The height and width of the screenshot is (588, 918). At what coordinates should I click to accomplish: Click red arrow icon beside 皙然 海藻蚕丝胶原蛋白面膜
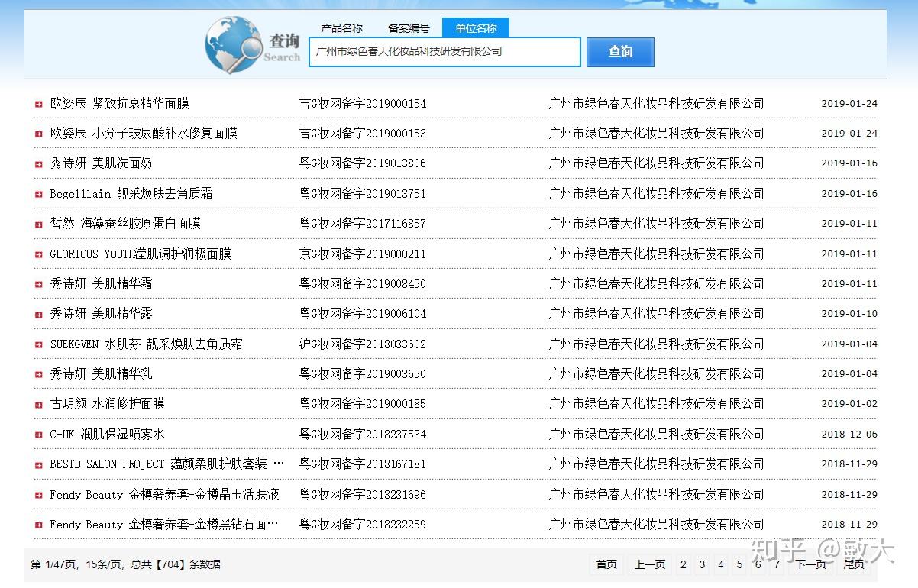[x=39, y=224]
